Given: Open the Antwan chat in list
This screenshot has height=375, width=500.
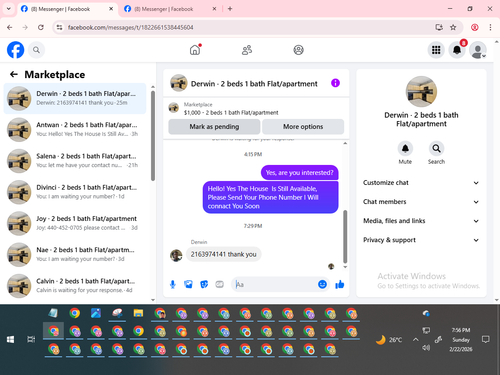Looking at the screenshot, I should coord(75,129).
